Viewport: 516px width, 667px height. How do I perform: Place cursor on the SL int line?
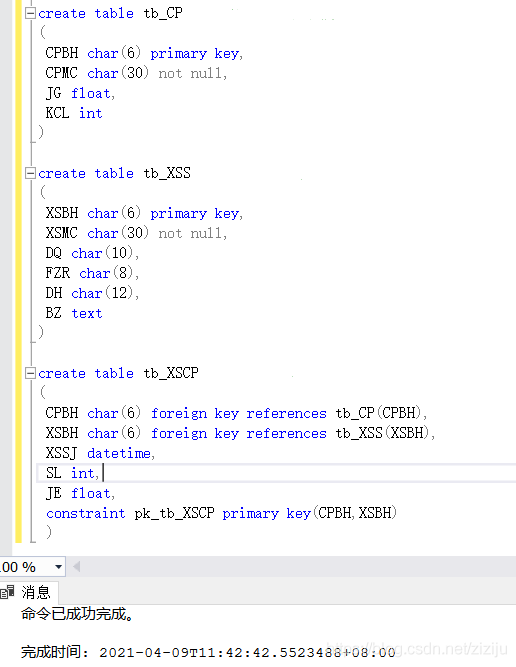[x=276, y=473]
